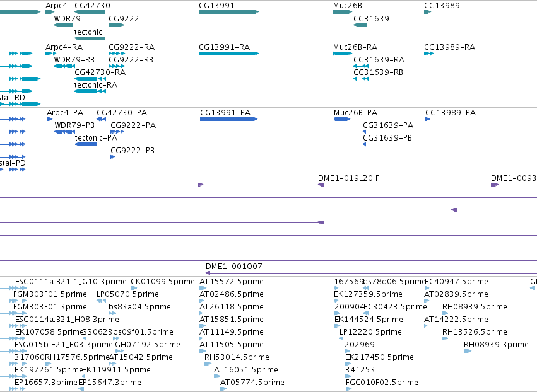Click the LP12220.5prime EST label

370,332
